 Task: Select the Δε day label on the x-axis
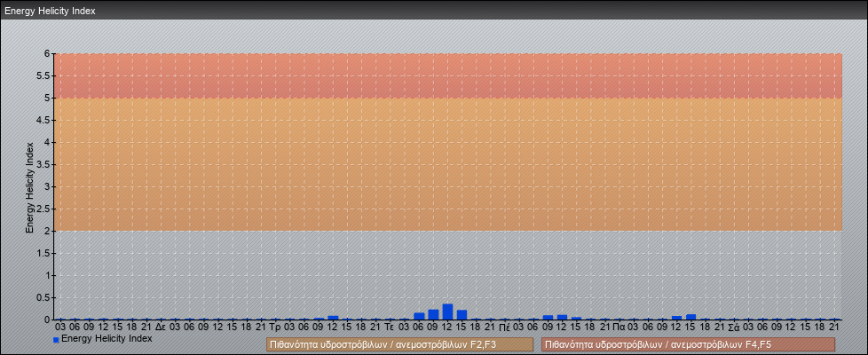pos(161,327)
